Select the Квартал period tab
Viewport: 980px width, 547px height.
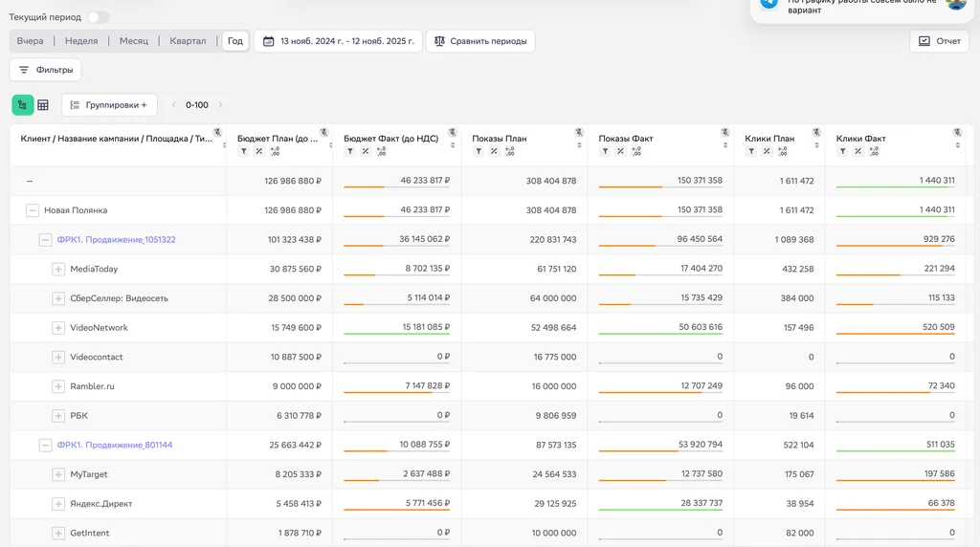[x=188, y=40]
